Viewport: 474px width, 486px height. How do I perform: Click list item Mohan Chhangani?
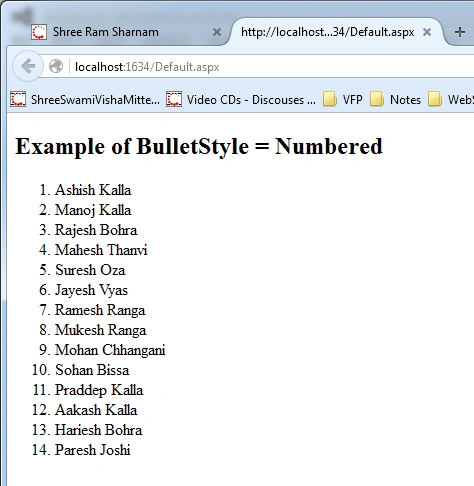[110, 350]
